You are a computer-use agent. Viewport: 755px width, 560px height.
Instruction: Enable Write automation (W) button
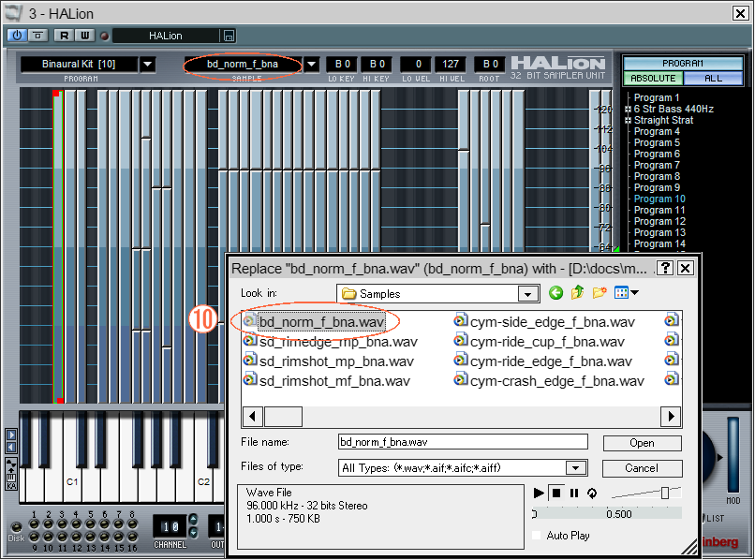(84, 36)
